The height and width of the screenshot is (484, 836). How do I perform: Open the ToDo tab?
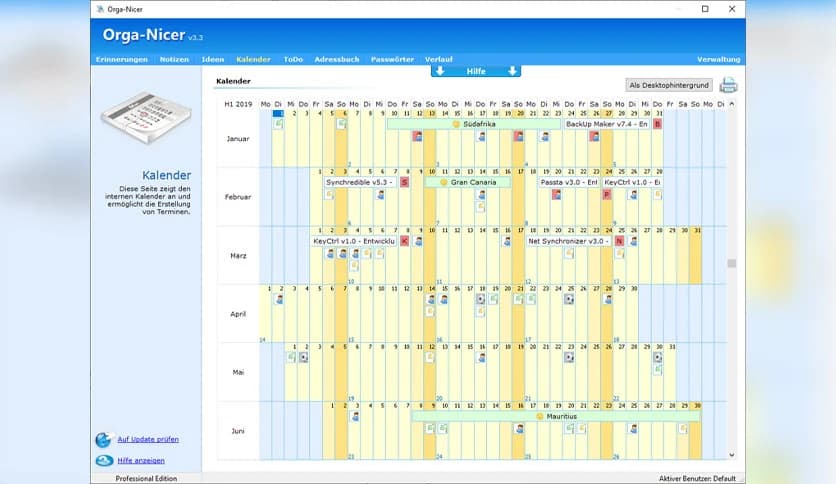[x=293, y=59]
